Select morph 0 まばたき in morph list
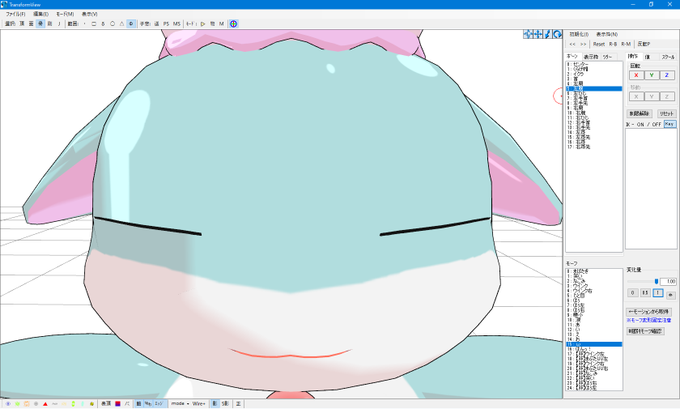The width and height of the screenshot is (680, 409). pos(594,271)
